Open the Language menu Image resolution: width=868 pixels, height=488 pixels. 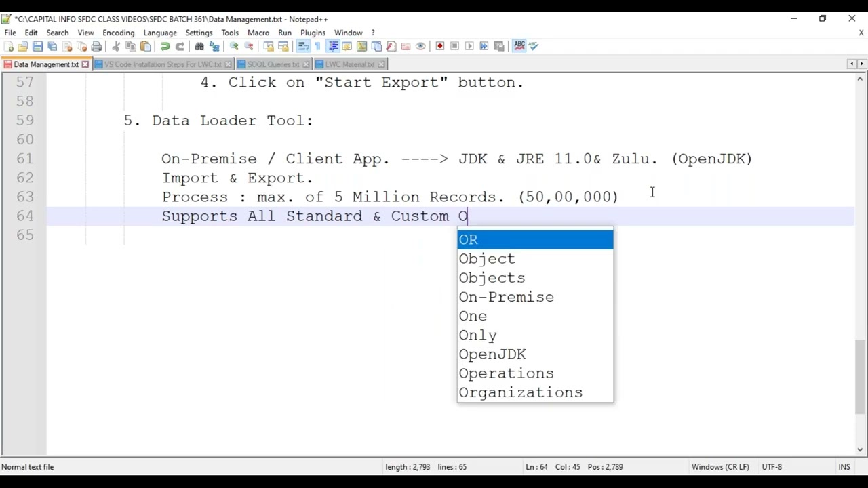tap(160, 33)
